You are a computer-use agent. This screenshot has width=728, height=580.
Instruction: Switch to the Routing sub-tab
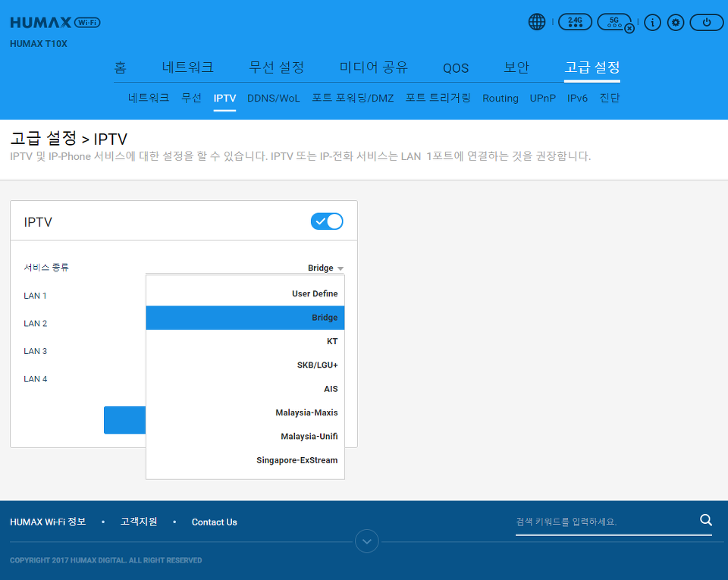coord(500,99)
